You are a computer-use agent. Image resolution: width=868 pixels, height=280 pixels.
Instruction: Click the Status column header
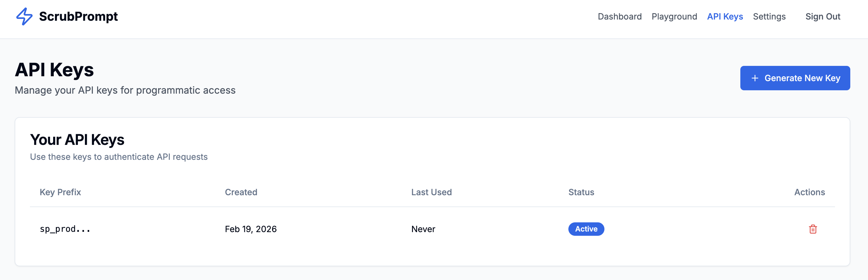click(581, 192)
